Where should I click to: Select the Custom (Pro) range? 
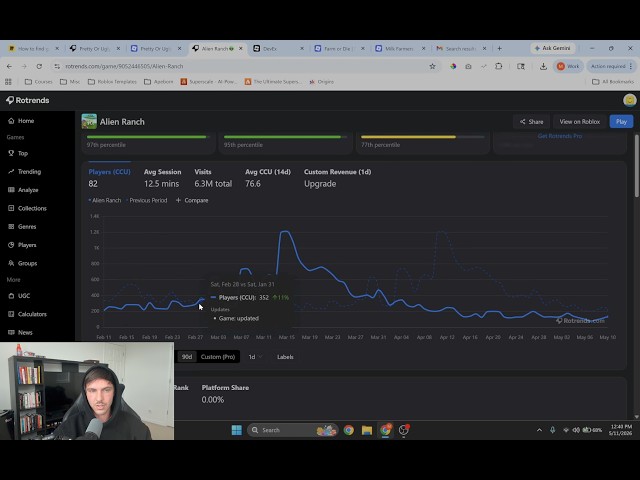(218, 357)
